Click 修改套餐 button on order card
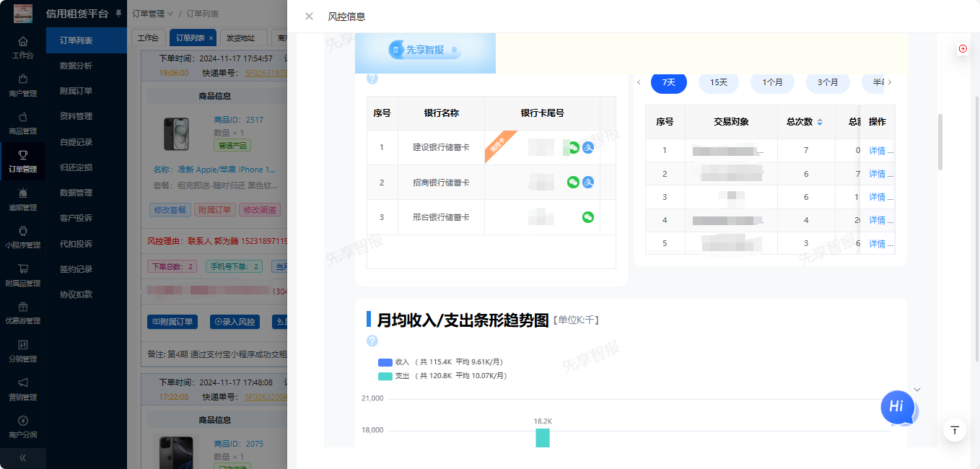Image resolution: width=980 pixels, height=469 pixels. pyautogui.click(x=170, y=210)
